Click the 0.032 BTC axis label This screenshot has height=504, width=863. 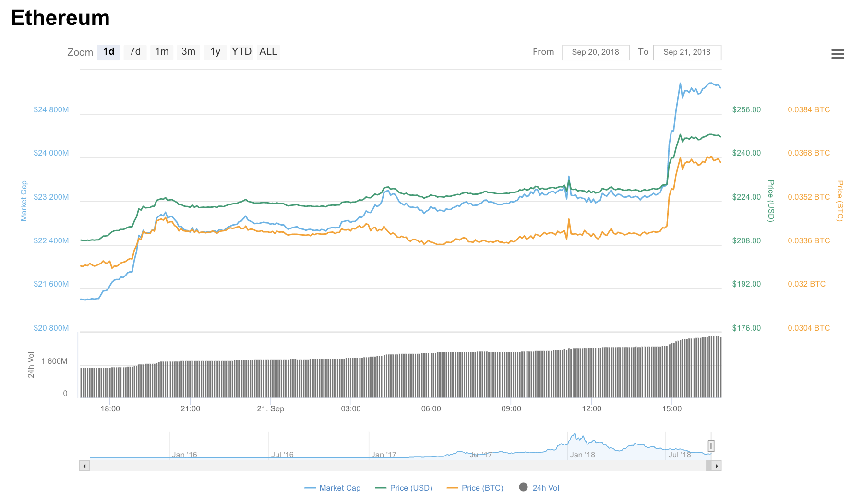(806, 284)
